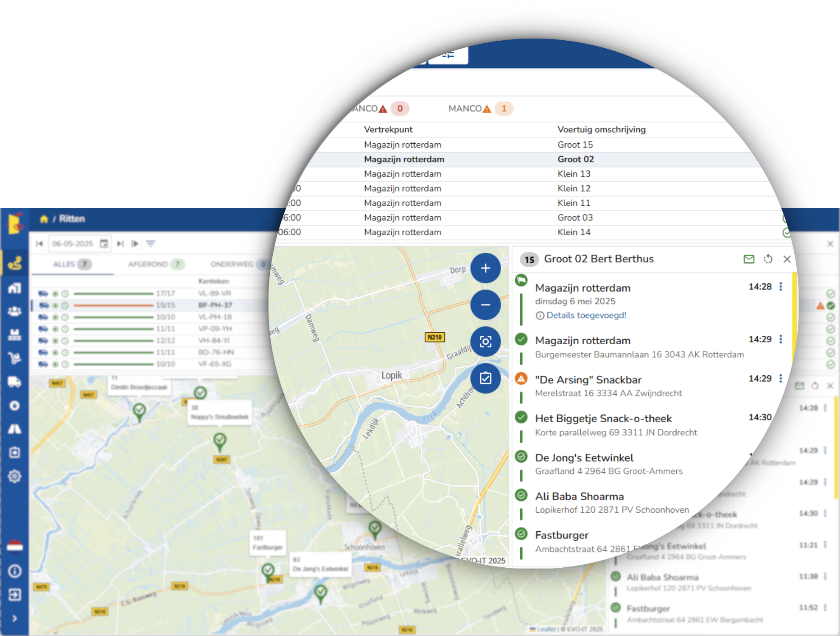The height and width of the screenshot is (636, 840).
Task: Open kebab menu for De Arsing Snackbar stop
Action: point(781,379)
